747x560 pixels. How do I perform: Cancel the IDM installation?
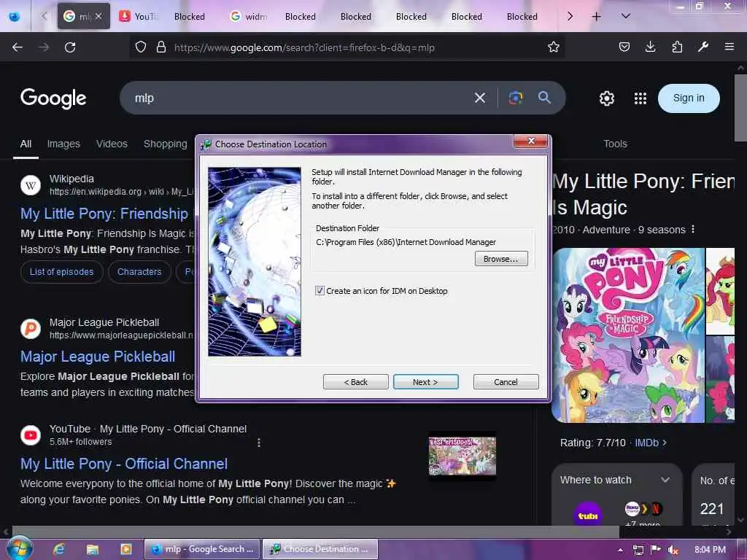click(x=506, y=382)
